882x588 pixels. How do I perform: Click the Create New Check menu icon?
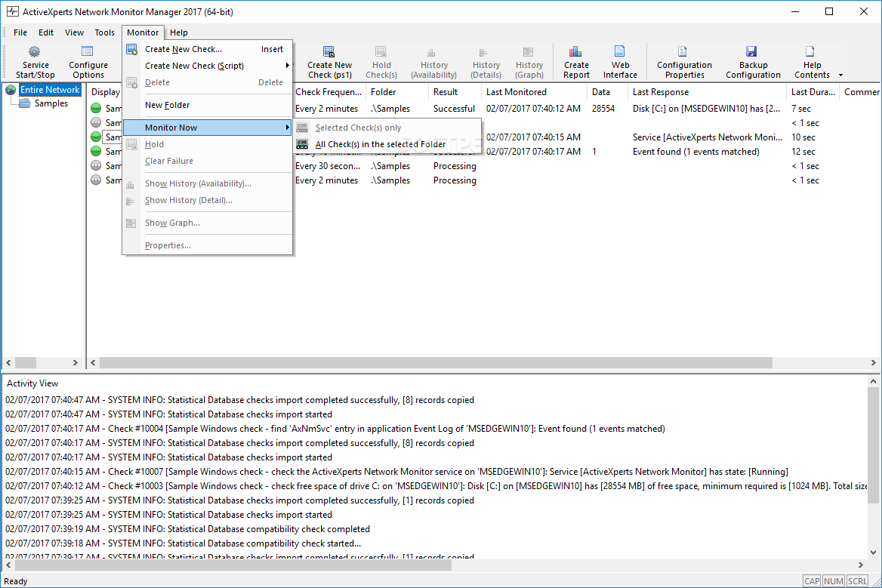(131, 50)
